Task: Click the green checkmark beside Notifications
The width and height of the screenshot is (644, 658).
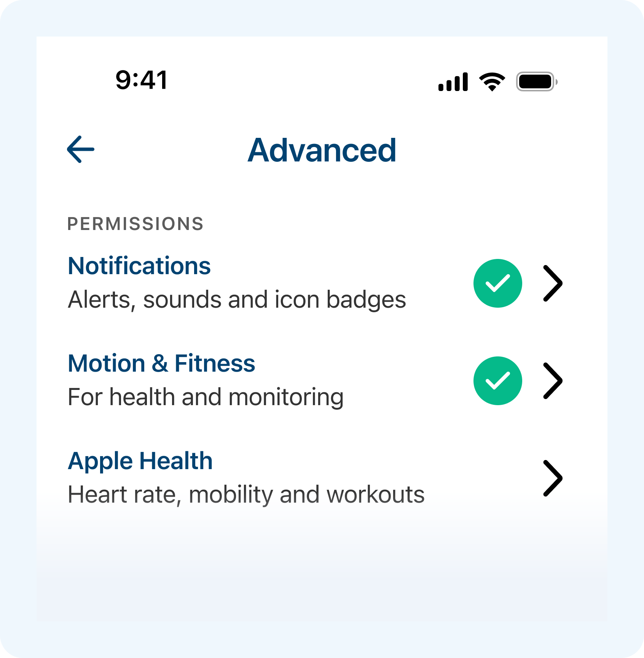Action: click(497, 283)
